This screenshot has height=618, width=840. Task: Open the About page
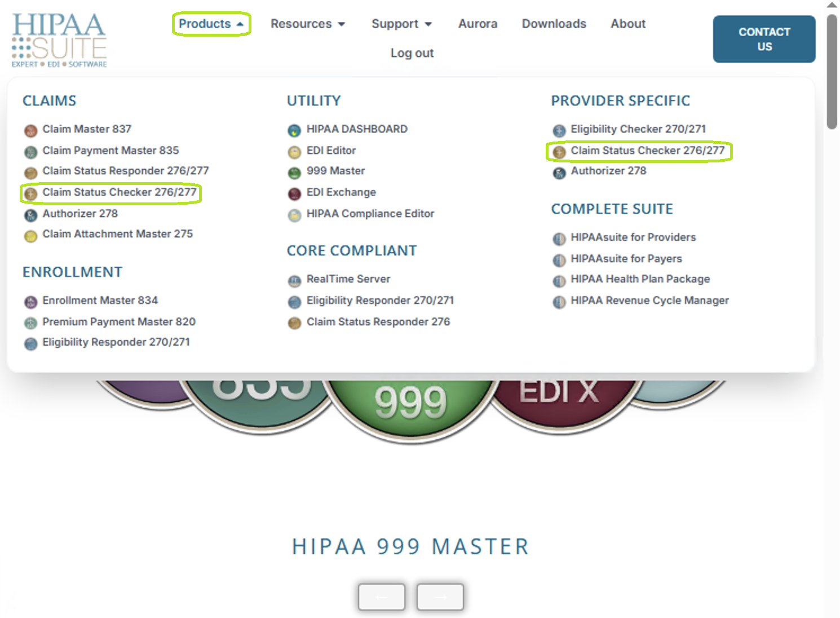[x=628, y=24]
